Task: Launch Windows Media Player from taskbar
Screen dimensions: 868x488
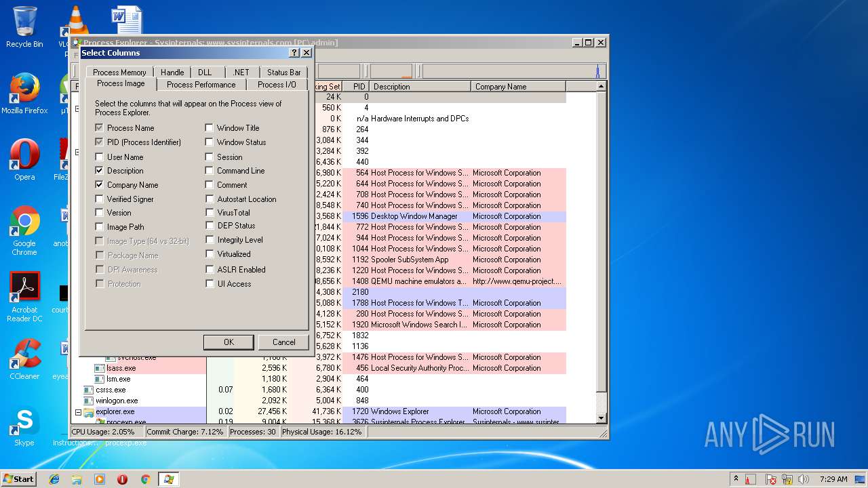Action: (x=100, y=479)
